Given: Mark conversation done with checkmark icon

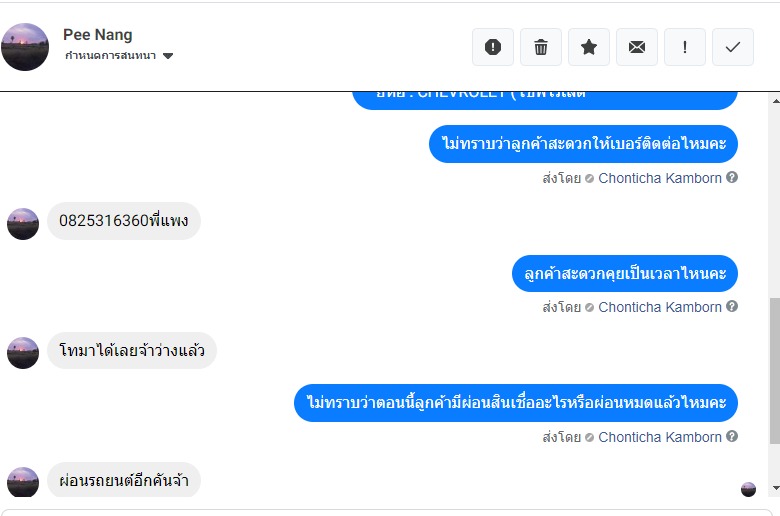Looking at the screenshot, I should point(733,47).
